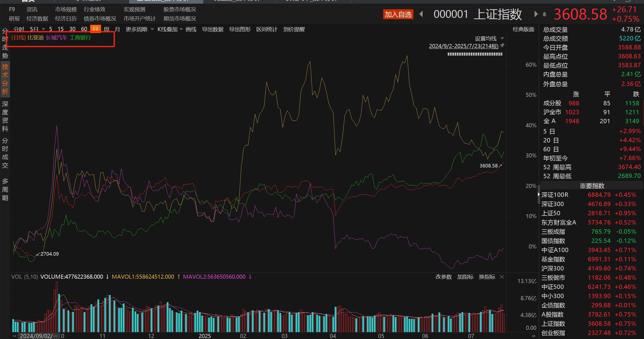Image resolution: width=644 pixels, height=339 pixels.
Task: Switch to 经典版面 layout
Action: 523,29
